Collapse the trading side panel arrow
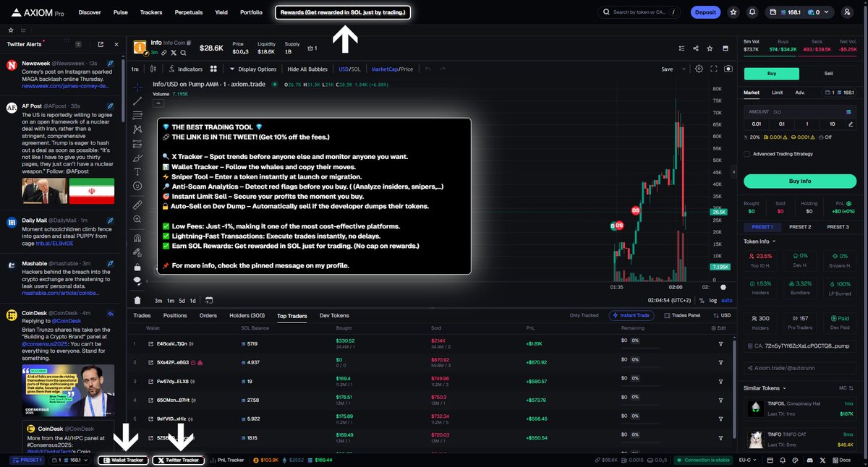 (735, 173)
